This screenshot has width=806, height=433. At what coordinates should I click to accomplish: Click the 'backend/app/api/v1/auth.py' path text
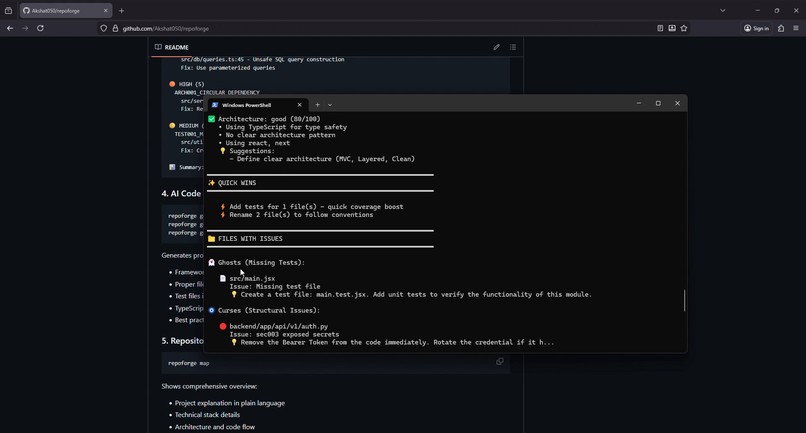tap(279, 327)
